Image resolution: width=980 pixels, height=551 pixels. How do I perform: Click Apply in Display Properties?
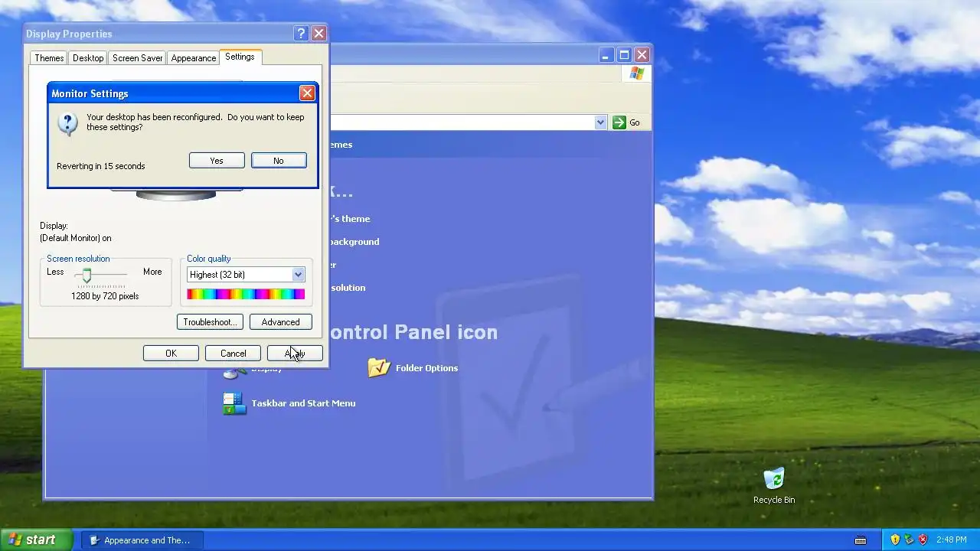point(295,354)
